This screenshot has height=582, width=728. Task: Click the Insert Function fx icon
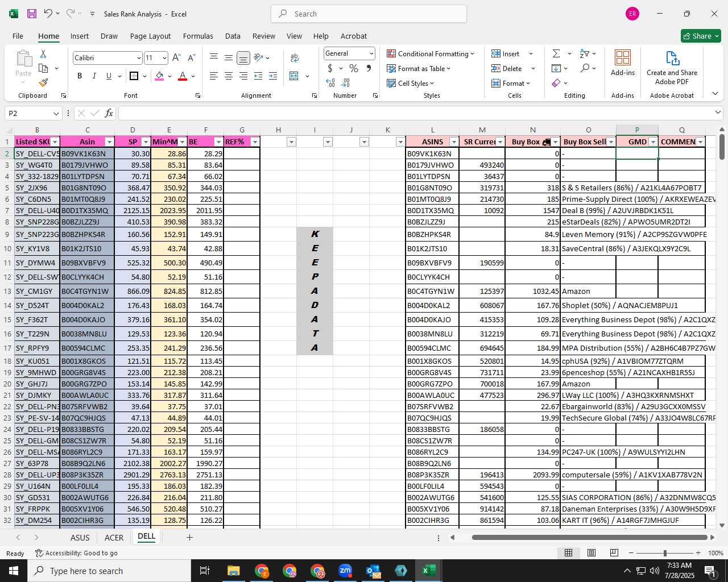pyautogui.click(x=109, y=113)
